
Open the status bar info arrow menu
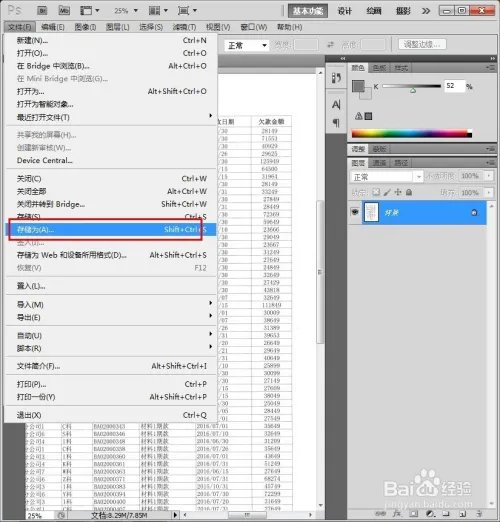tap(176, 515)
